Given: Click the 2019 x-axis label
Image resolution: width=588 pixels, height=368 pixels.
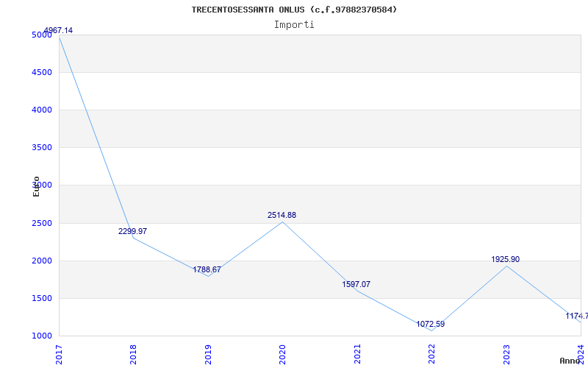Looking at the screenshot, I should point(208,354).
